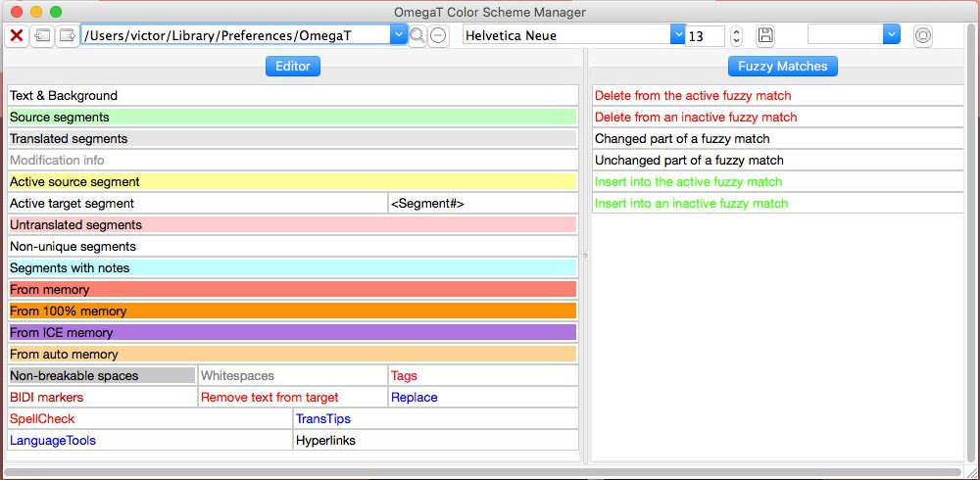Click the green zoom window button
The width and height of the screenshot is (980, 480).
(x=56, y=11)
